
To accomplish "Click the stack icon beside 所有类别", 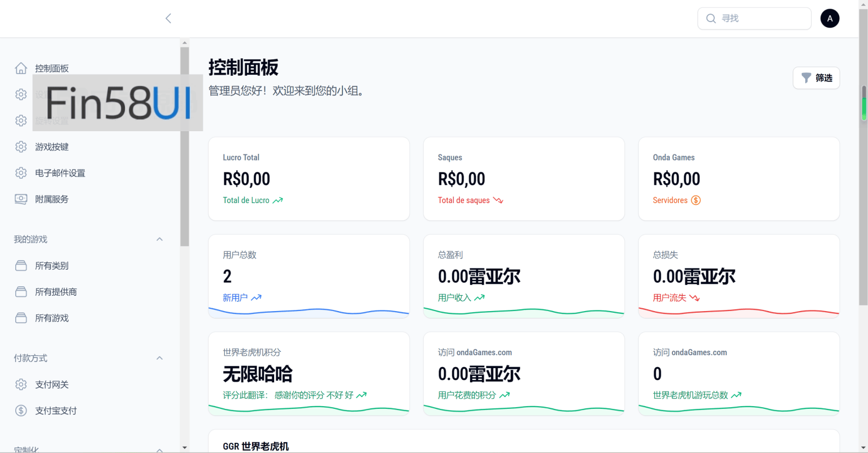I will tap(21, 266).
